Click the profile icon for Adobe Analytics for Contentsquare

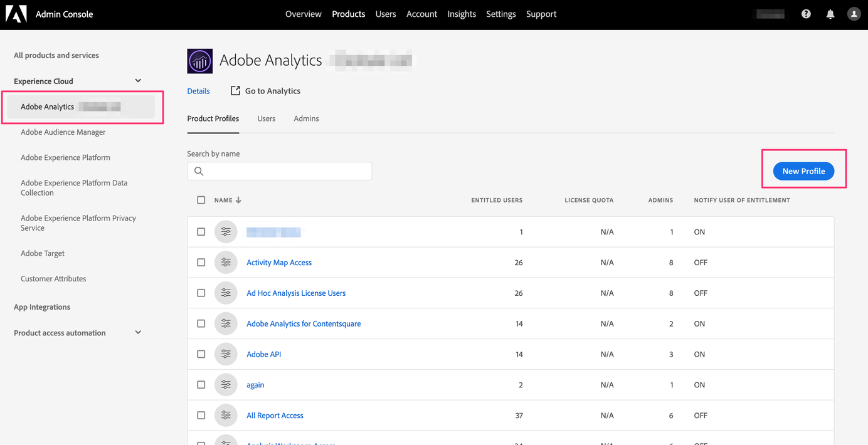click(226, 323)
